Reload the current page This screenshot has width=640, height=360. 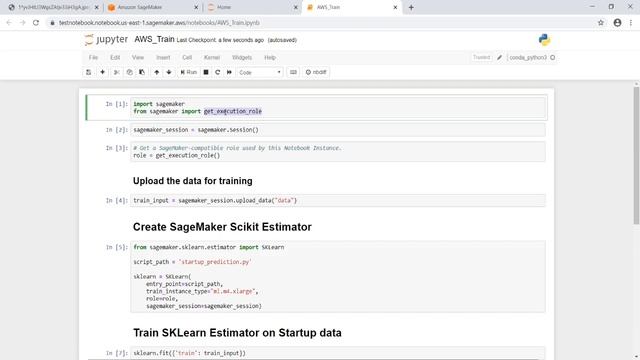(x=36, y=23)
